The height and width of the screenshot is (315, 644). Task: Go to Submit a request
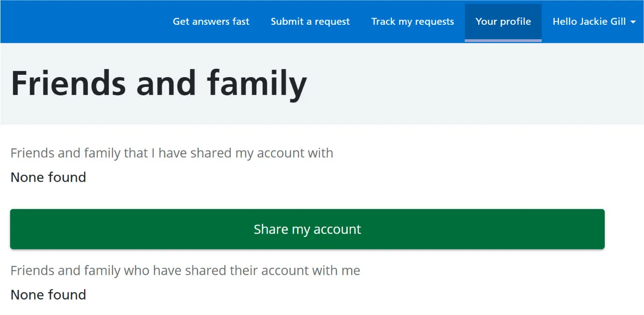pyautogui.click(x=310, y=21)
